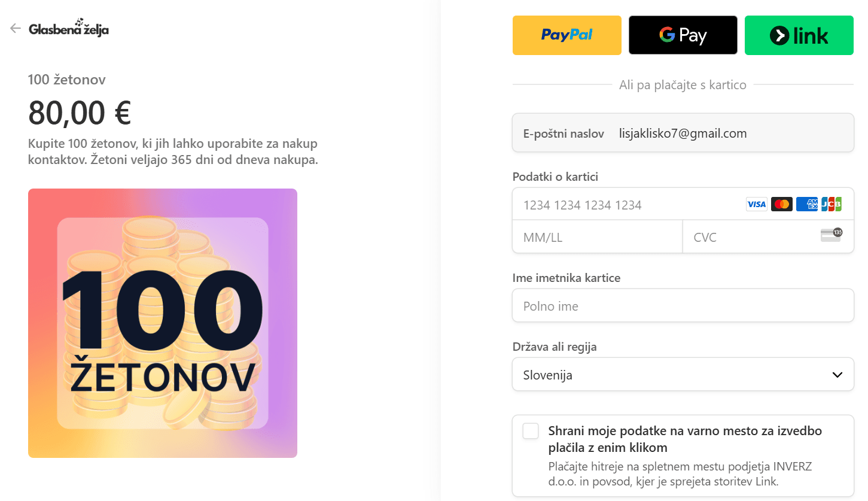
Task: Click the JCB card icon
Action: [x=832, y=204]
